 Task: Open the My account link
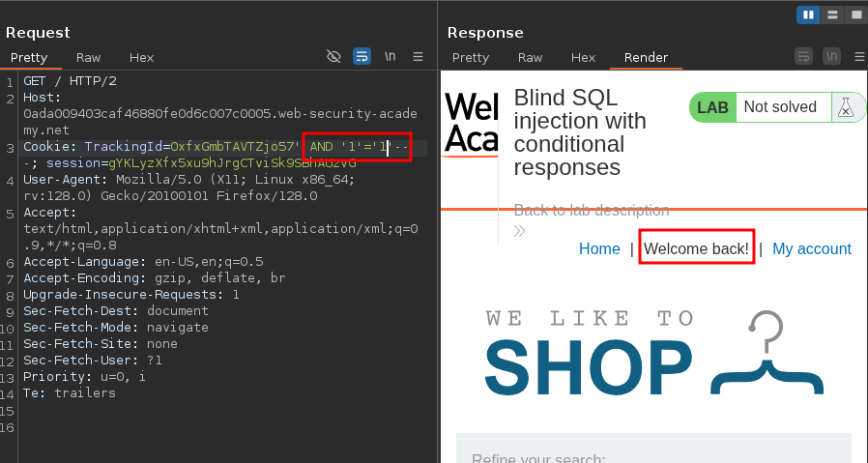coord(812,249)
